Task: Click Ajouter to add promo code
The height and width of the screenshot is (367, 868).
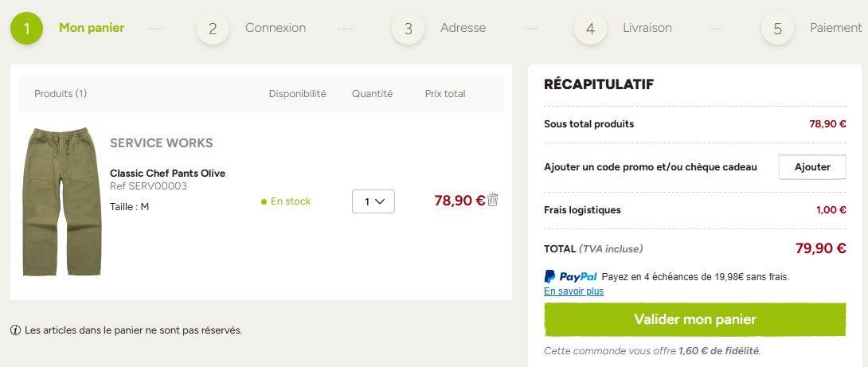Action: coord(812,167)
